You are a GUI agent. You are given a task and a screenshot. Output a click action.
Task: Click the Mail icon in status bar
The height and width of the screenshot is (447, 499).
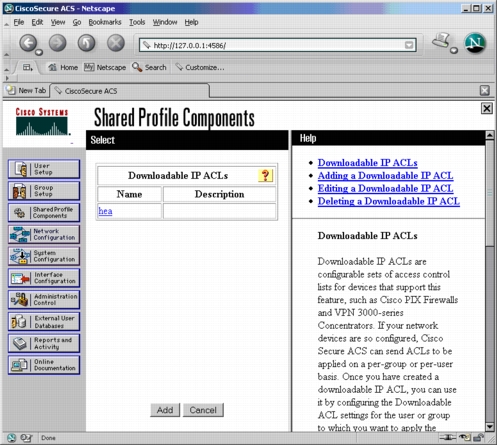(26, 438)
